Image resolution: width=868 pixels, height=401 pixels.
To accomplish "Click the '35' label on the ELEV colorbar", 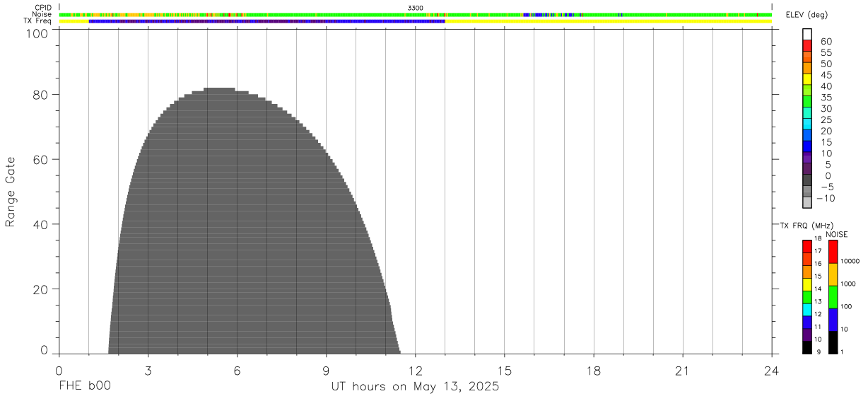I will coord(826,98).
